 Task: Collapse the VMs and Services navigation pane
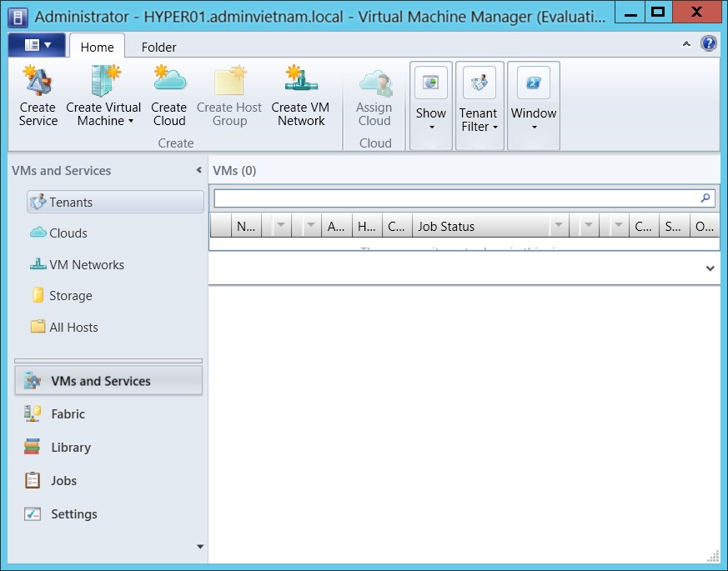tap(198, 170)
